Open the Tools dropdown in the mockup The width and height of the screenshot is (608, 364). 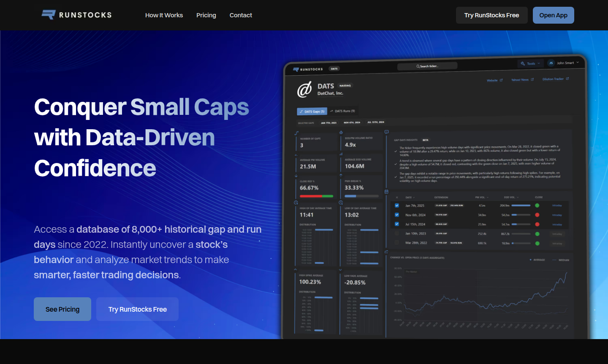point(531,64)
